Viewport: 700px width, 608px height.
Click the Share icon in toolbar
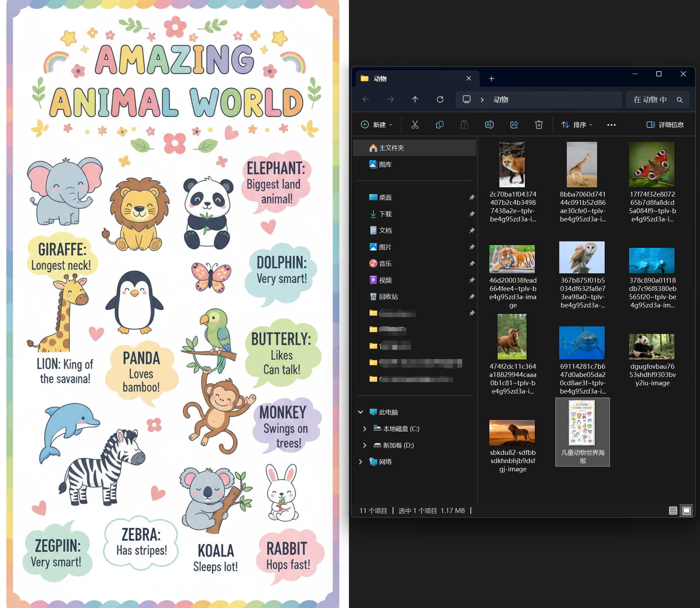pos(514,125)
